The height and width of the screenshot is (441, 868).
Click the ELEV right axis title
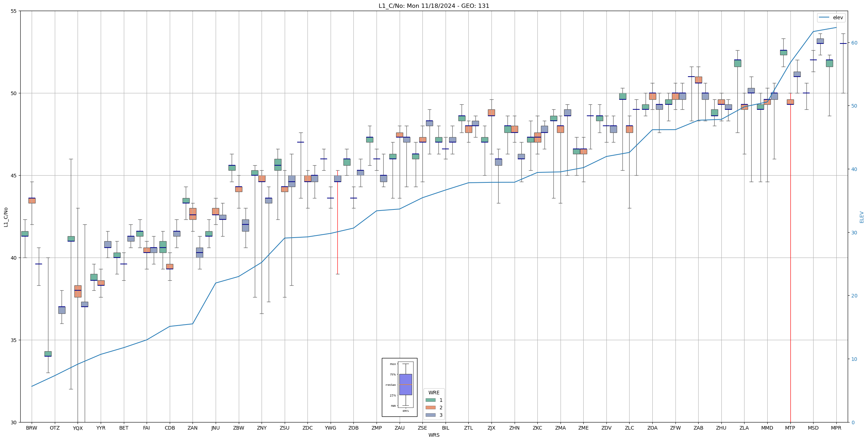862,217
